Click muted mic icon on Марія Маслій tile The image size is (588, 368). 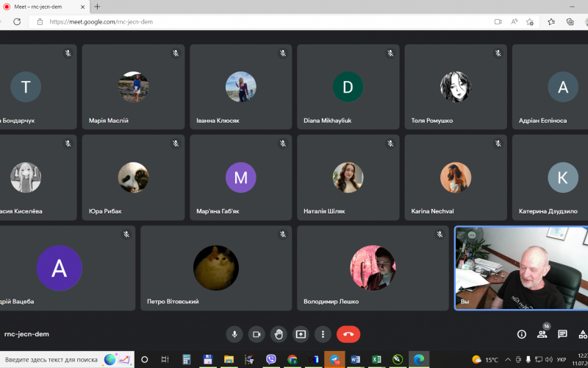[176, 53]
